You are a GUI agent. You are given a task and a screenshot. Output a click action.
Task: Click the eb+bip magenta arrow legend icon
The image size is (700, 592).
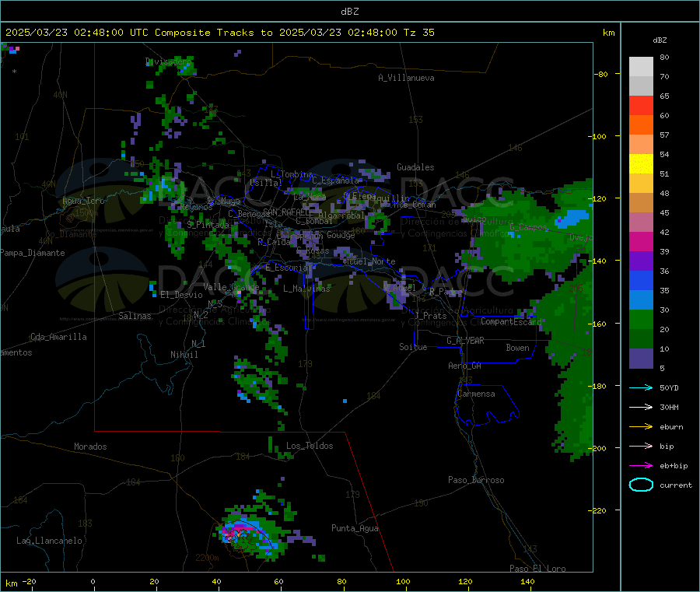coord(641,466)
